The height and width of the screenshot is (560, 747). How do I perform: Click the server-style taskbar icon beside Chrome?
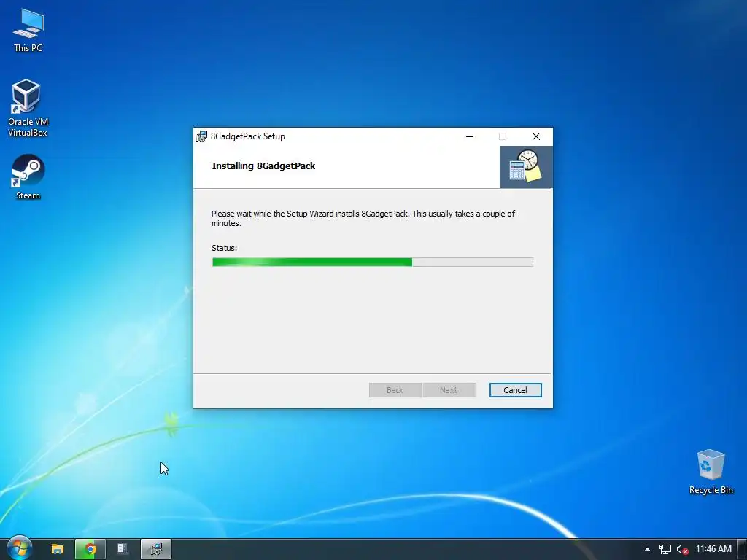coord(123,549)
